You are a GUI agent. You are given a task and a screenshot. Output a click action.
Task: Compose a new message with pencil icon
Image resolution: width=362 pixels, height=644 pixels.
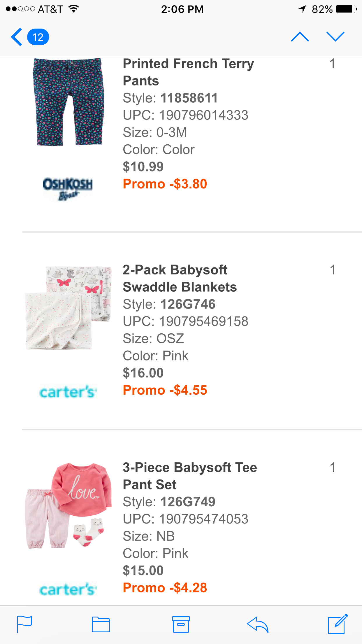point(338,624)
